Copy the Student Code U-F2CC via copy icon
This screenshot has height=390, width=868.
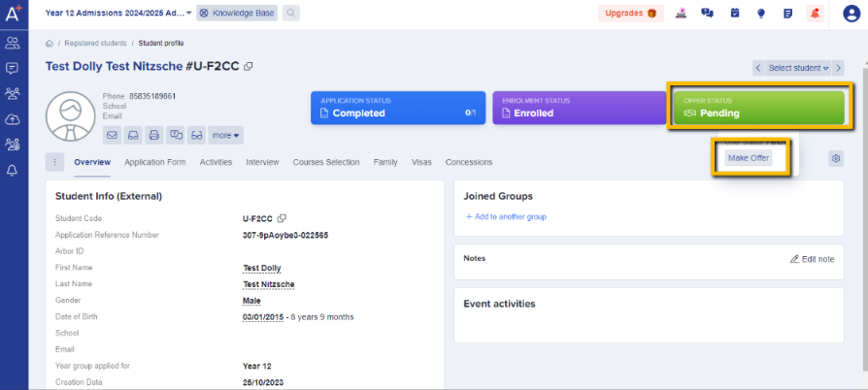coord(282,218)
